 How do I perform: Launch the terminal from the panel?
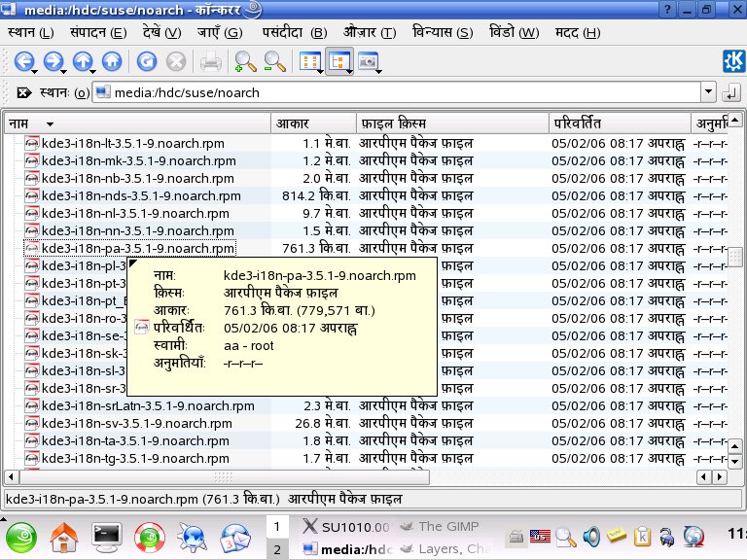pos(107,537)
